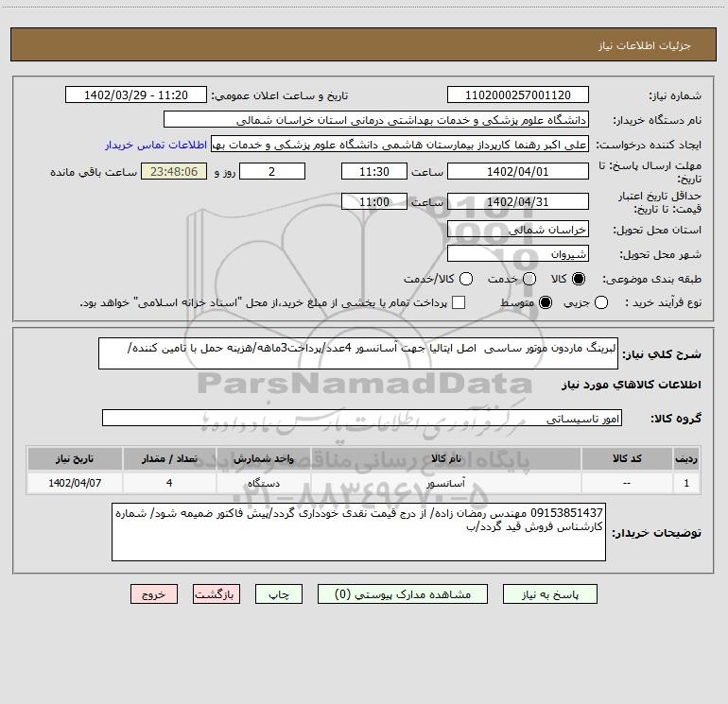Click the general need description text box
Screen dimensions: 728x704
358,353
